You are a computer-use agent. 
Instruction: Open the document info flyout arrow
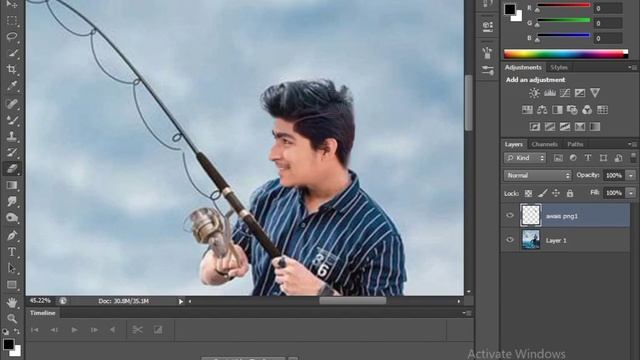(x=181, y=302)
